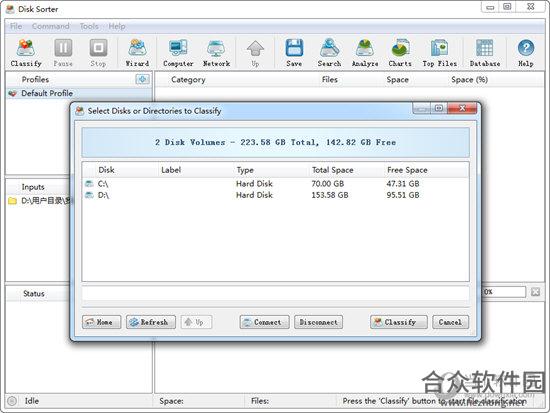Click the Idle status icon in status bar

(12, 401)
